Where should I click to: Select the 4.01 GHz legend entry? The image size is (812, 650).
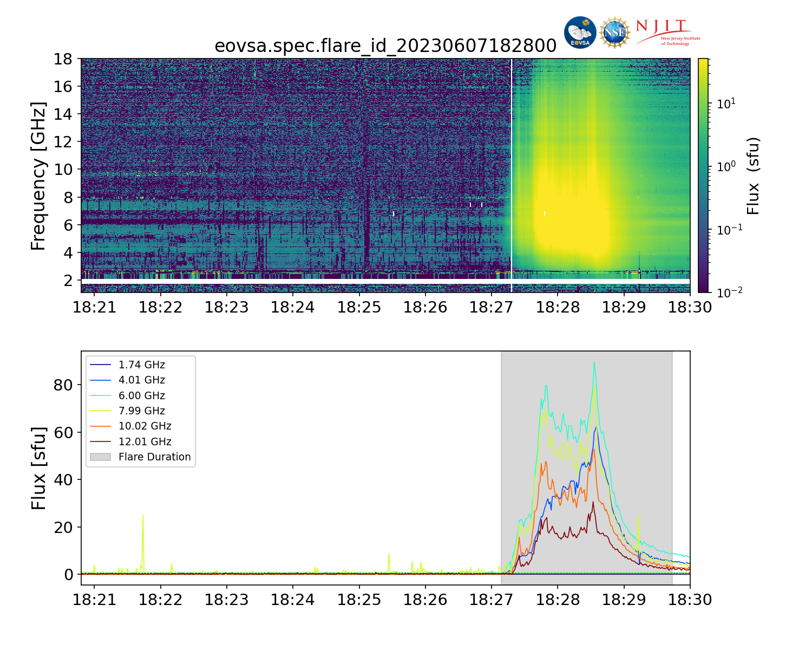(x=127, y=380)
